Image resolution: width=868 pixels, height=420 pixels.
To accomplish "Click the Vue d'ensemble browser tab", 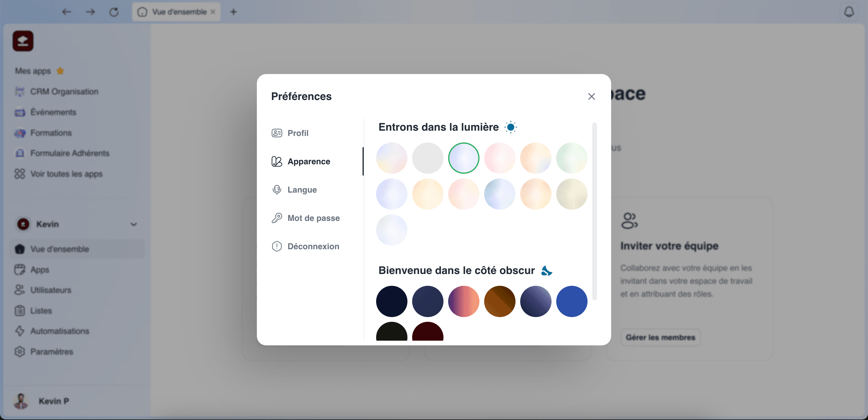I will point(176,12).
